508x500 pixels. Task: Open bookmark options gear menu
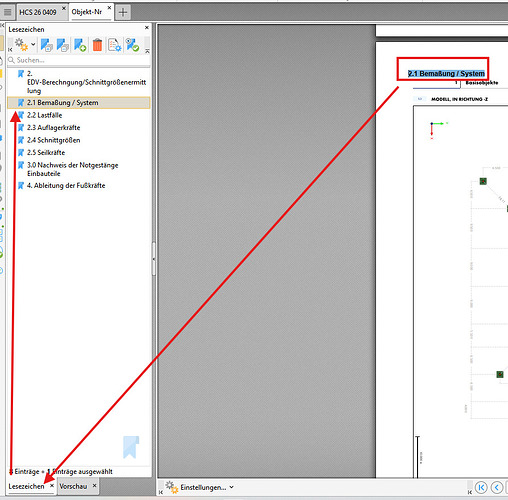21,45
